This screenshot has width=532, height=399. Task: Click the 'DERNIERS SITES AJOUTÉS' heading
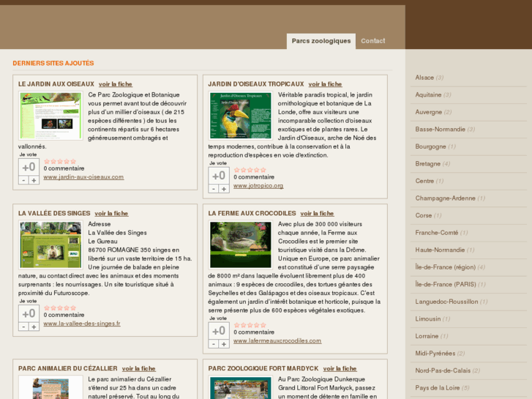53,63
